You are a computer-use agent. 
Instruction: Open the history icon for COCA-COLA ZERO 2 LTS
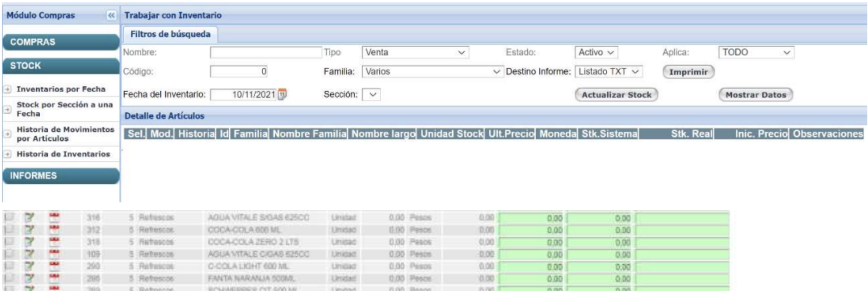[x=54, y=242]
